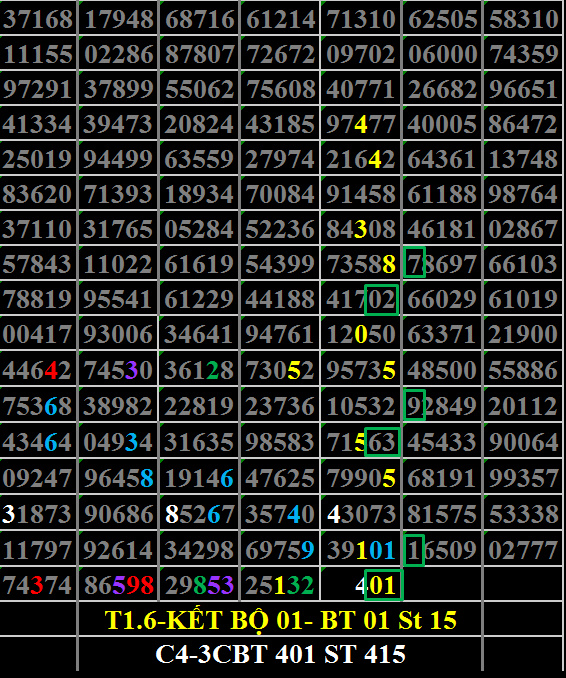Select cell 97291

(38, 88)
